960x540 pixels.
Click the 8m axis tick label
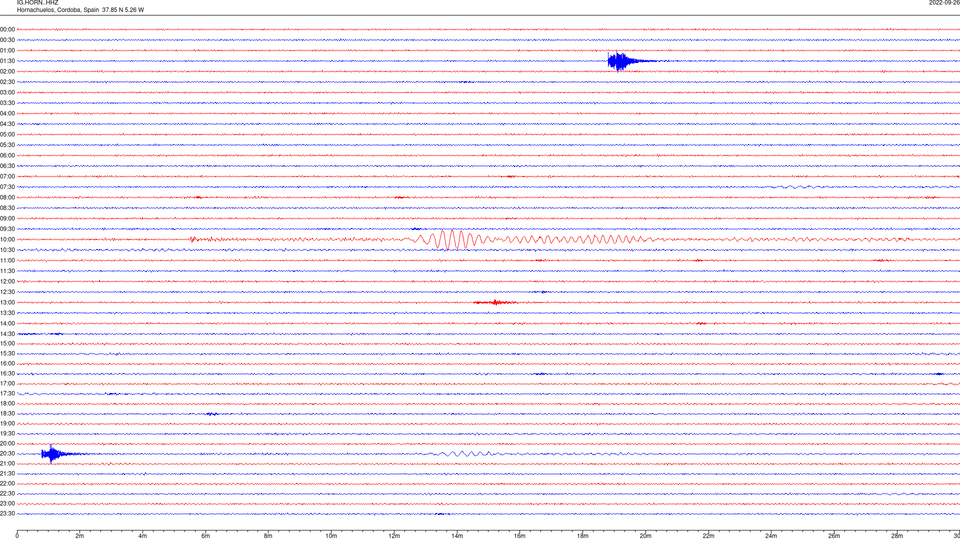click(x=268, y=536)
